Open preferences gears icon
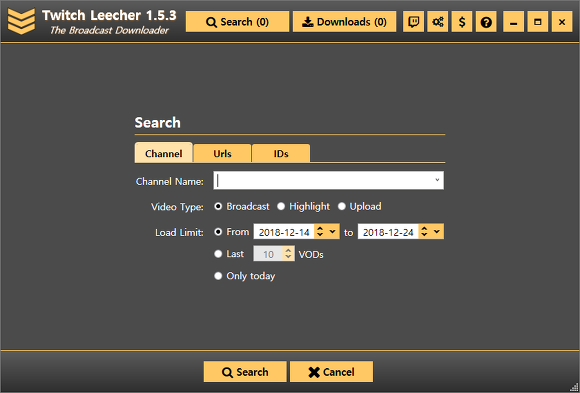The width and height of the screenshot is (580, 393). tap(438, 22)
